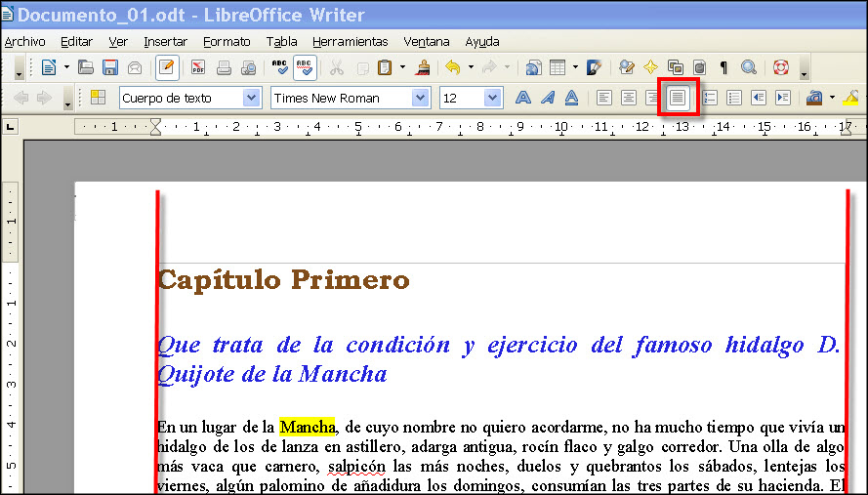This screenshot has height=495, width=868.
Task: Open Data Sources icon
Action: coord(699,67)
